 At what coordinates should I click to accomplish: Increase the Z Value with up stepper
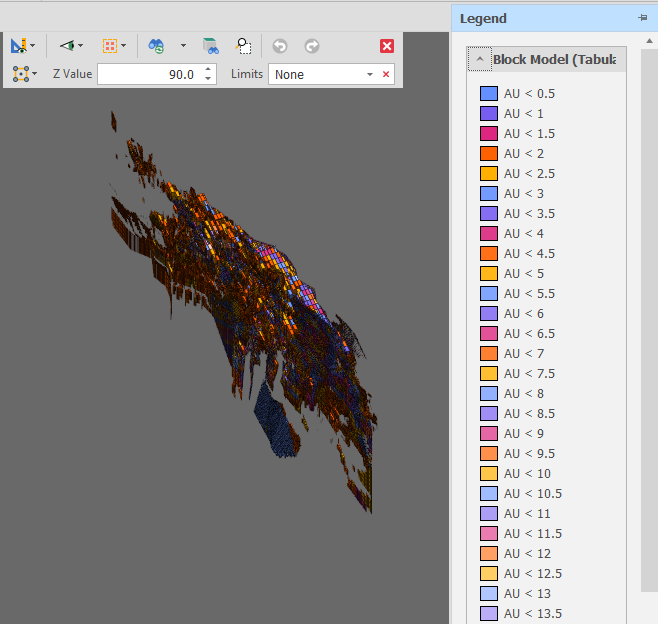(208, 70)
